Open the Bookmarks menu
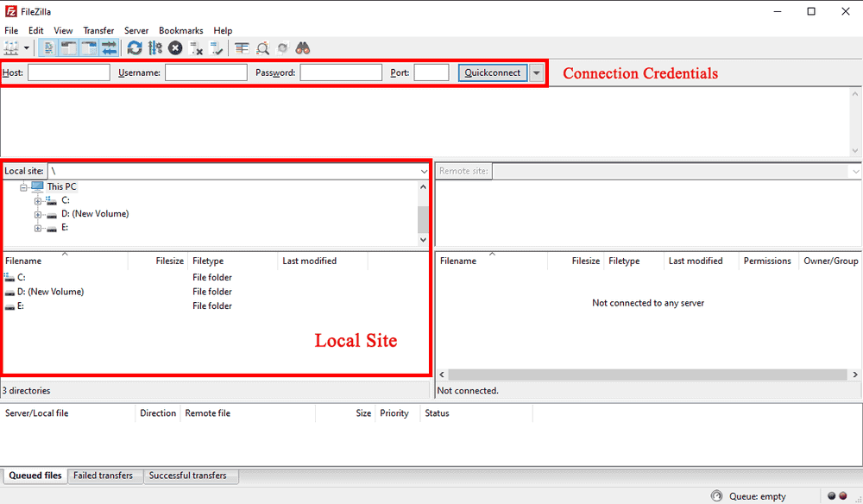The width and height of the screenshot is (863, 504). [180, 31]
